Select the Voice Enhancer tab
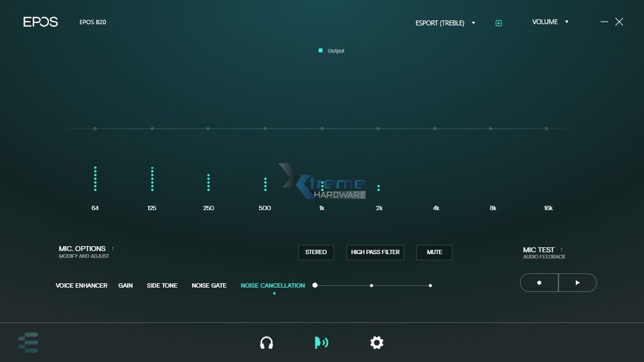The height and width of the screenshot is (362, 644). pyautogui.click(x=81, y=286)
